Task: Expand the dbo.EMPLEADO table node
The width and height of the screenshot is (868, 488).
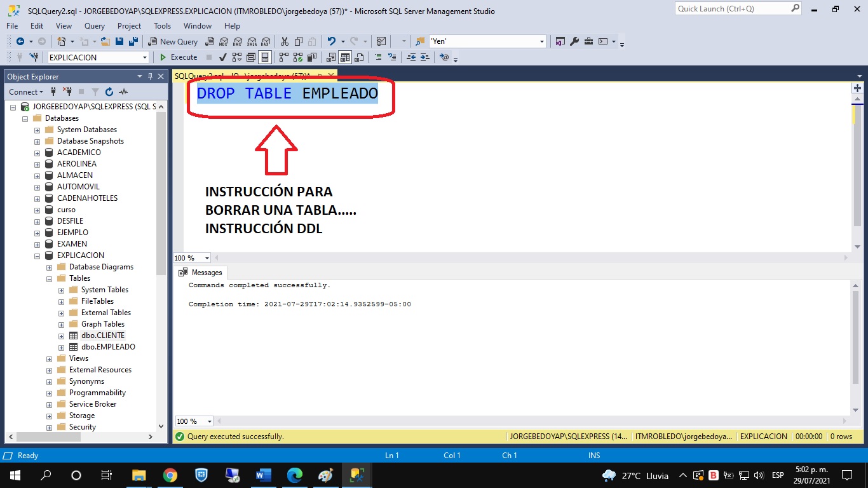Action: 61,347
